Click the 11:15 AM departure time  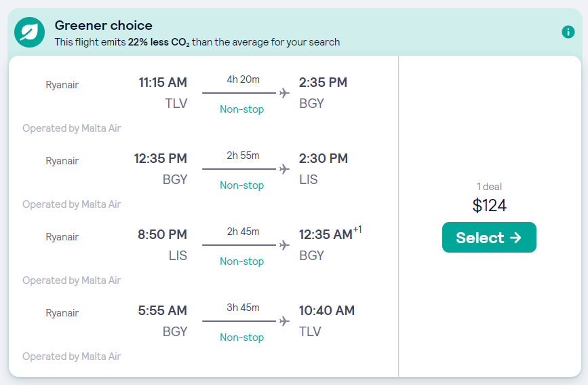click(163, 82)
